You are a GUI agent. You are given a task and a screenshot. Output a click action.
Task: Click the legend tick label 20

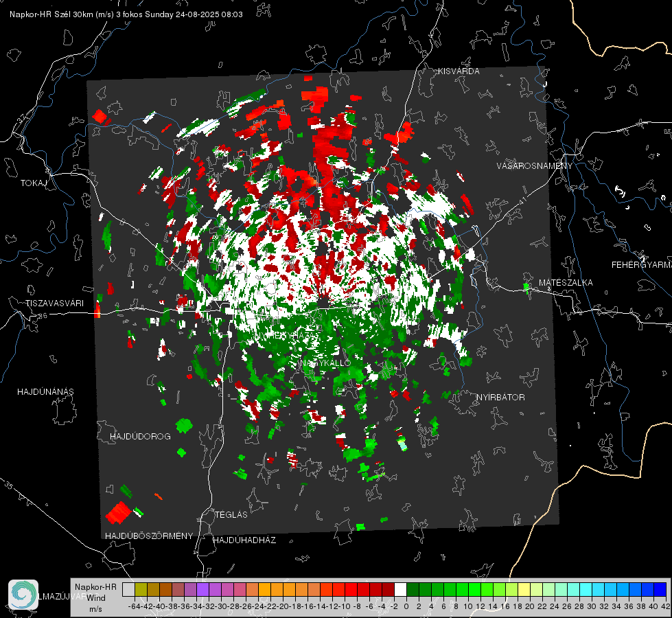(x=530, y=606)
